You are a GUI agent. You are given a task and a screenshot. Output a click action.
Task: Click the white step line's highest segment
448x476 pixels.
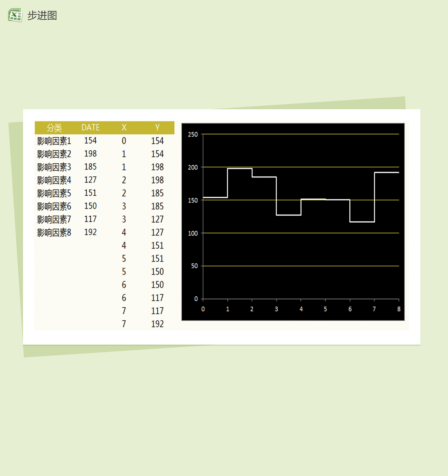tap(240, 169)
